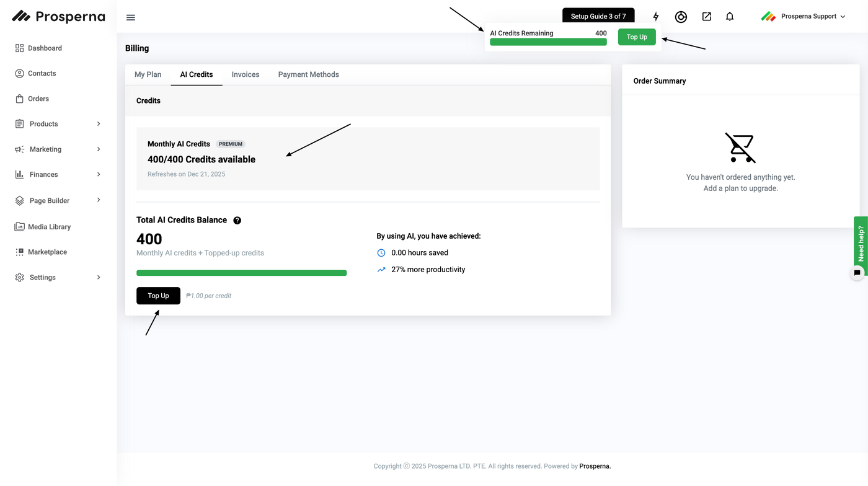Go to Media Library in sidebar

[49, 227]
